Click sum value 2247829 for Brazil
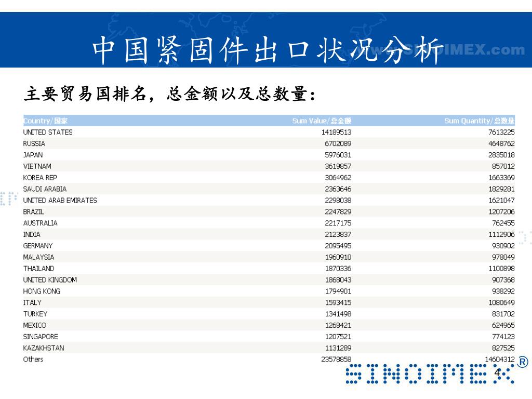 tap(338, 212)
